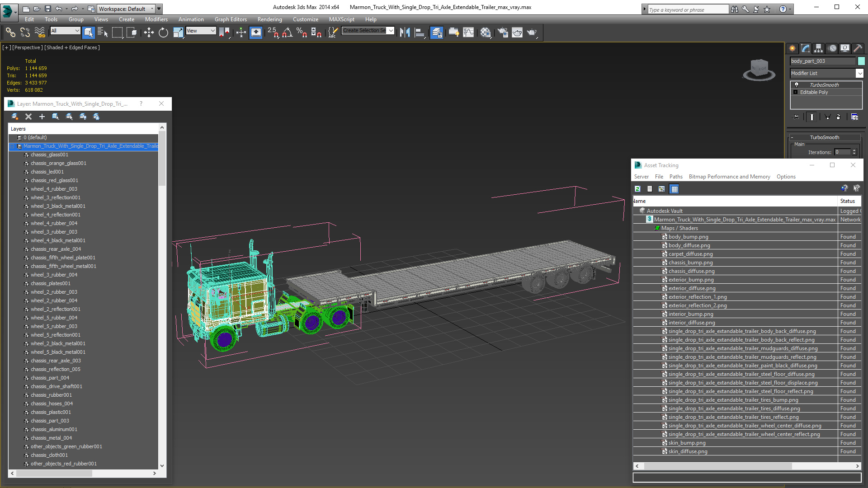868x488 pixels.
Task: Expand Editable Poly sub-objects
Action: click(x=795, y=92)
